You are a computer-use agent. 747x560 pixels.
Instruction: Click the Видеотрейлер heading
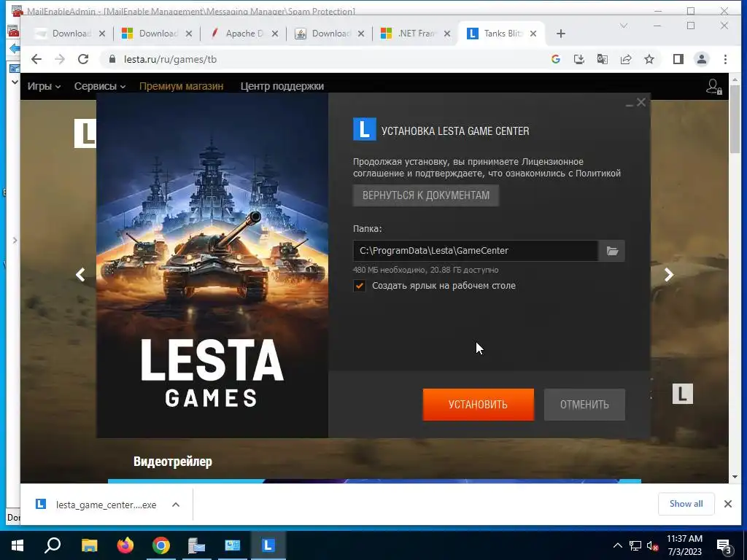pos(172,462)
